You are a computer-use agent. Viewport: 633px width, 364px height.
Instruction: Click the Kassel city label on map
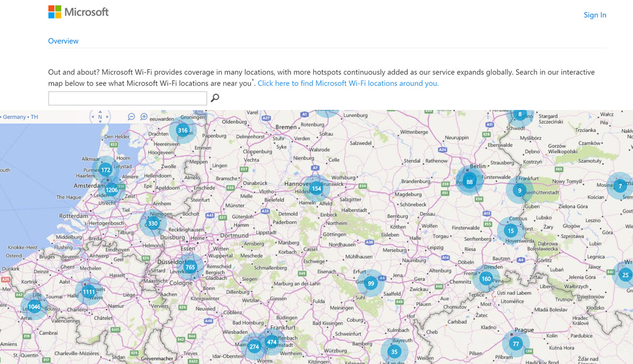coord(311,249)
